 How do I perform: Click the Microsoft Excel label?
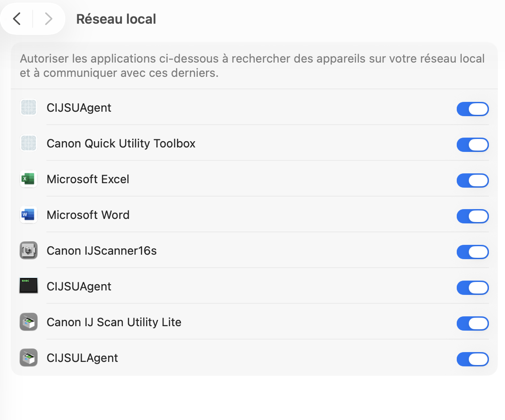tap(88, 179)
